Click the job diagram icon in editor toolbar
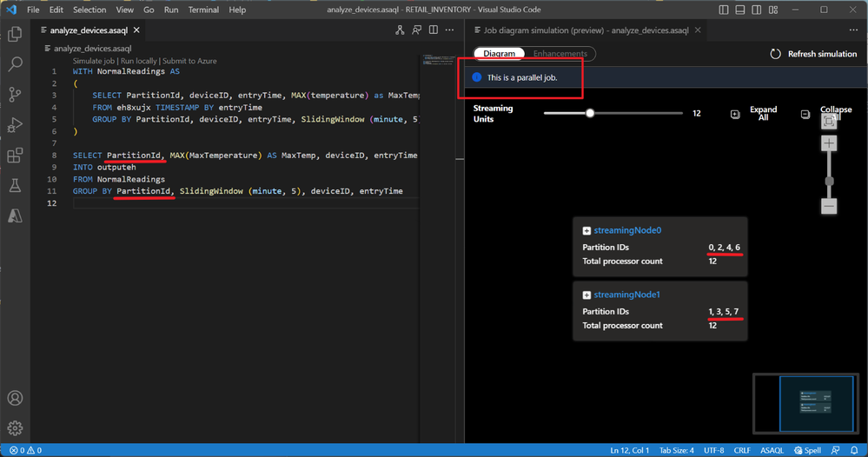This screenshot has height=457, width=868. click(400, 30)
